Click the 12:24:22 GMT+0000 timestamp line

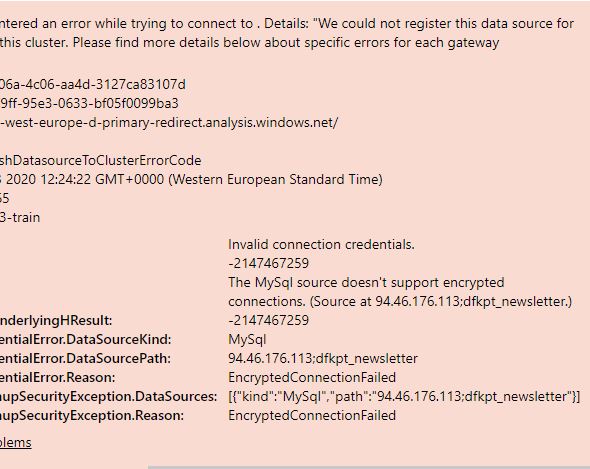click(191, 179)
